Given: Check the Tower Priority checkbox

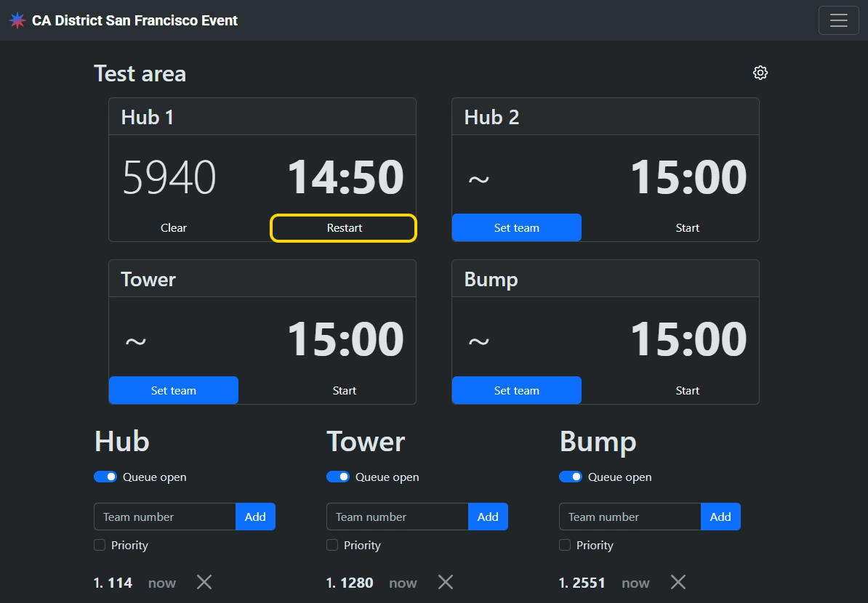Looking at the screenshot, I should pyautogui.click(x=333, y=545).
